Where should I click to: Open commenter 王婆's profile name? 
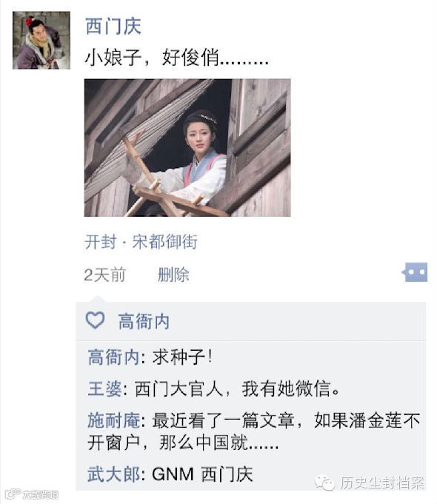[104, 389]
